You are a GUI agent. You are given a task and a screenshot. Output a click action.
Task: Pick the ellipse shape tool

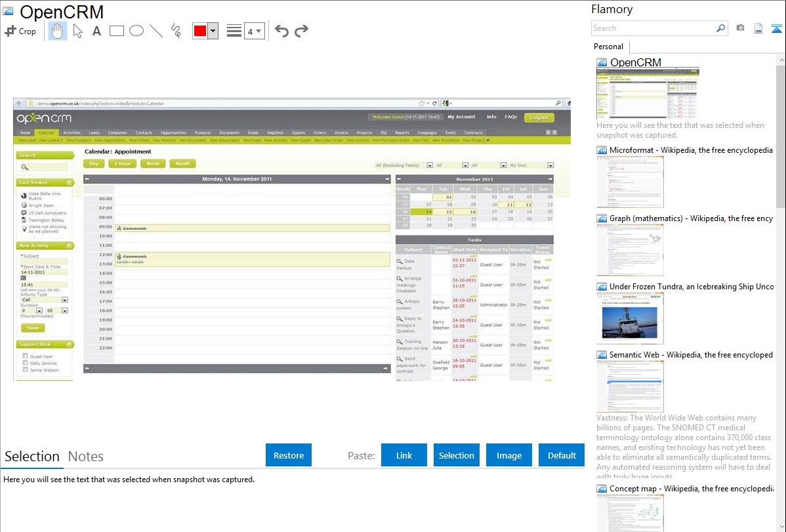(x=136, y=31)
